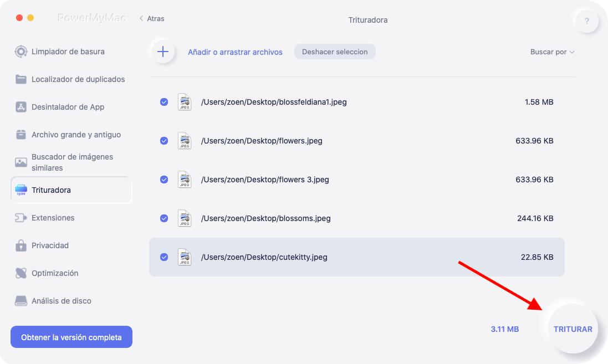Uncheck the flowers.jpeg checkbox

click(164, 141)
